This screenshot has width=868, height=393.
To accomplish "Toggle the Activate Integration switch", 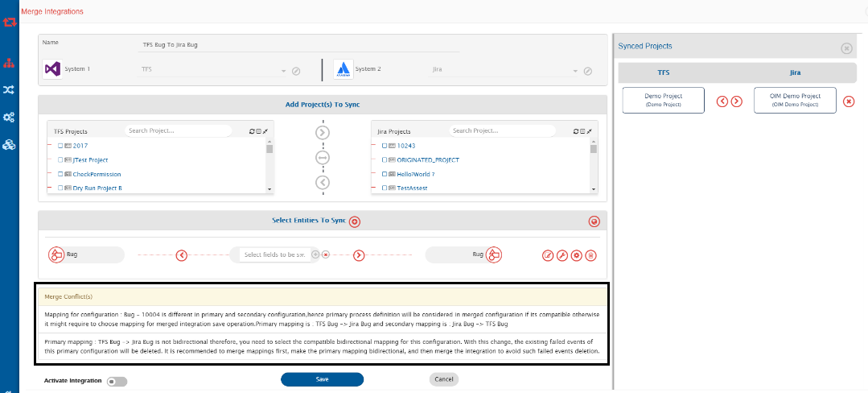I will pyautogui.click(x=117, y=382).
